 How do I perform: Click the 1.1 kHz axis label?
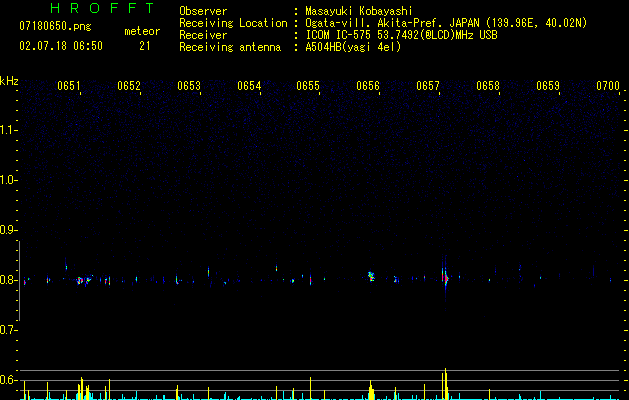point(8,130)
